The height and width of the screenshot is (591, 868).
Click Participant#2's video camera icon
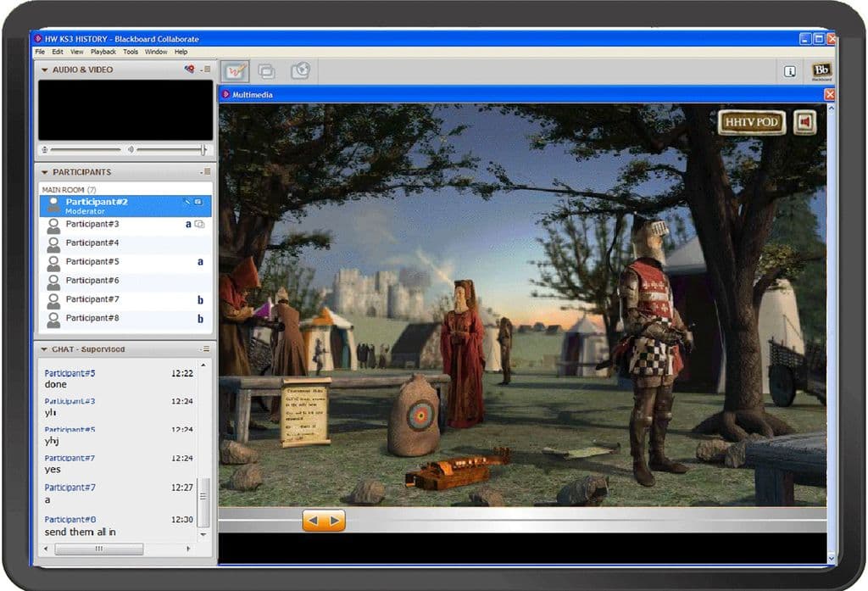click(x=198, y=202)
